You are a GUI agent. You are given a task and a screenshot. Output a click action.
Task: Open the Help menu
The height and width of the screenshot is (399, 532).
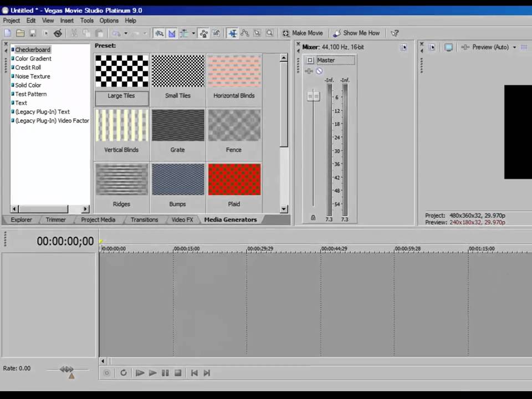coord(131,21)
